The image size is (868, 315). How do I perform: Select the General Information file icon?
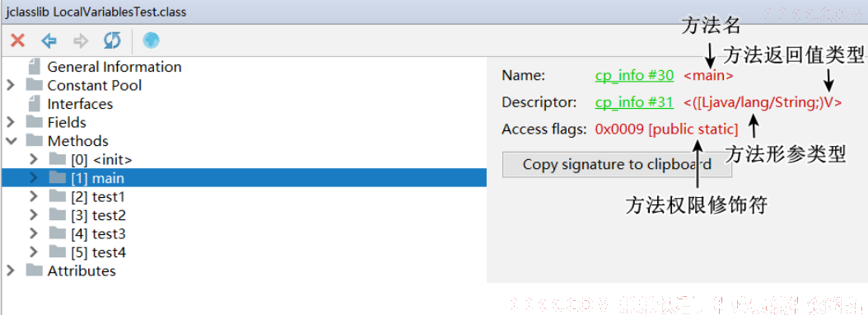point(35,67)
